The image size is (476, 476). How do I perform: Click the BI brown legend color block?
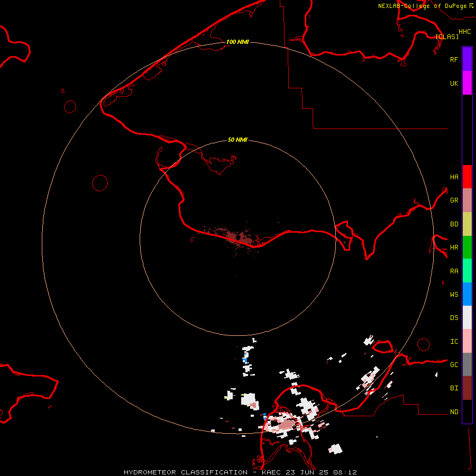(467, 388)
